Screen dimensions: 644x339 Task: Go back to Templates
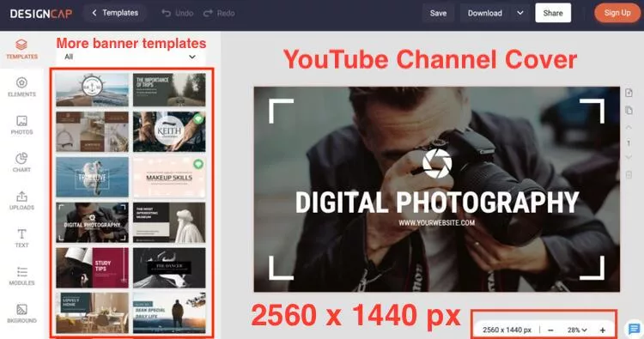pyautogui.click(x=115, y=13)
